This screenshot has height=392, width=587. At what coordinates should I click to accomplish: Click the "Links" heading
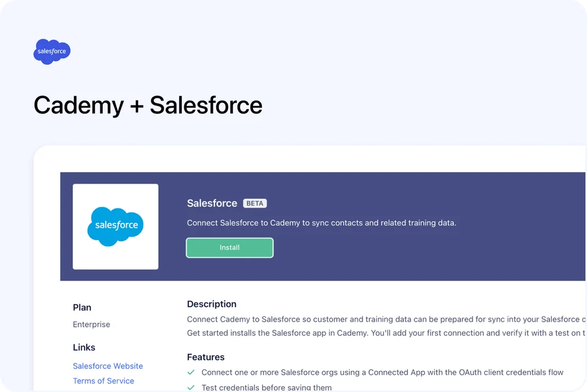pyautogui.click(x=84, y=347)
